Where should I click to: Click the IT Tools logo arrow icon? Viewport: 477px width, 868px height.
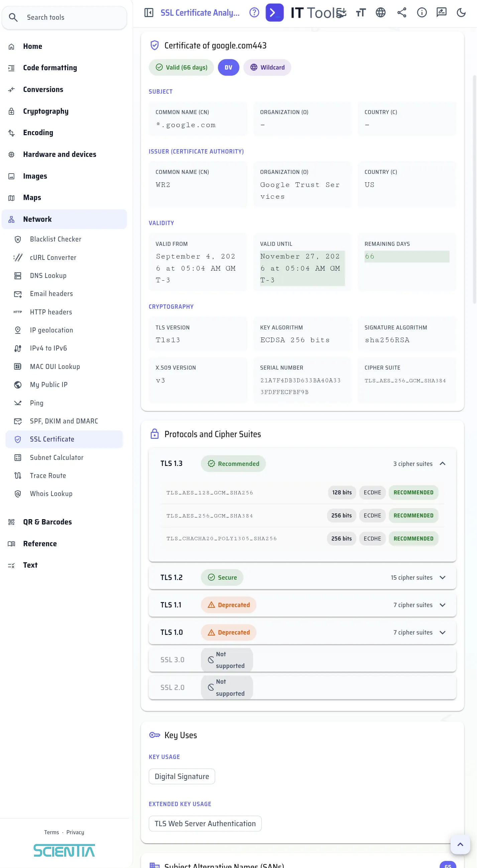click(x=274, y=13)
